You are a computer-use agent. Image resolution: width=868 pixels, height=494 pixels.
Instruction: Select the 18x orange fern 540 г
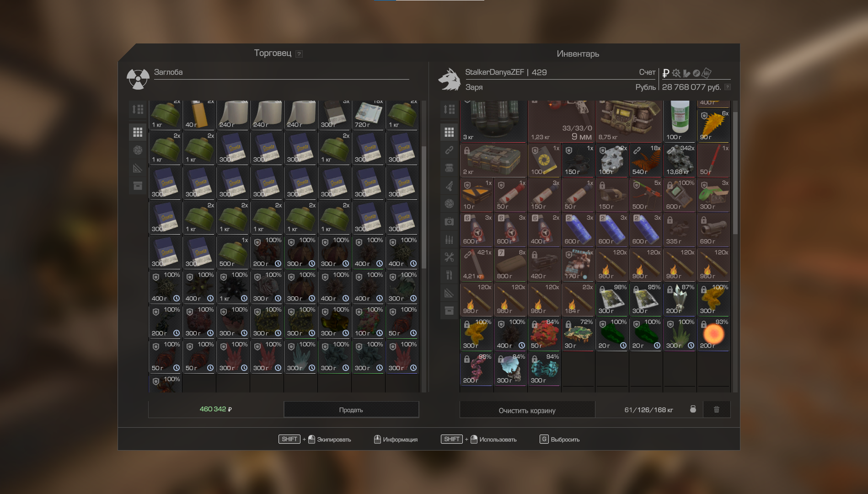coord(646,161)
